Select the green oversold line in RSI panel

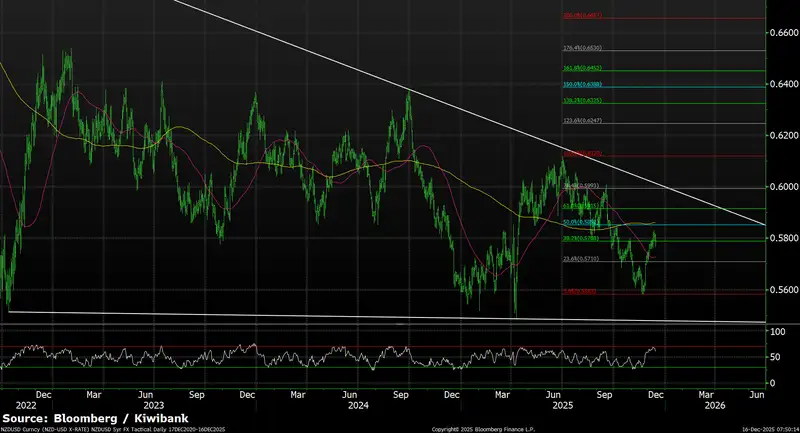383,368
